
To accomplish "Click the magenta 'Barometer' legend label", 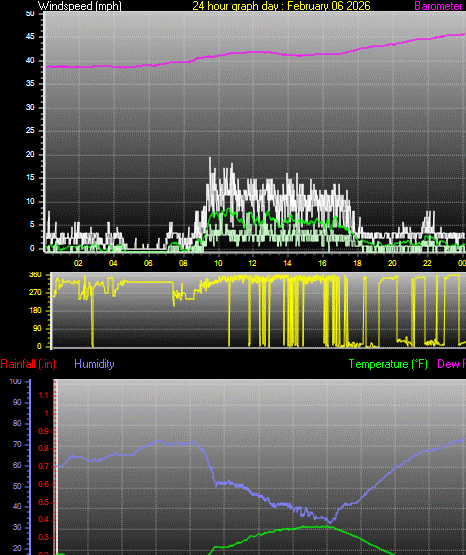I will pos(438,6).
